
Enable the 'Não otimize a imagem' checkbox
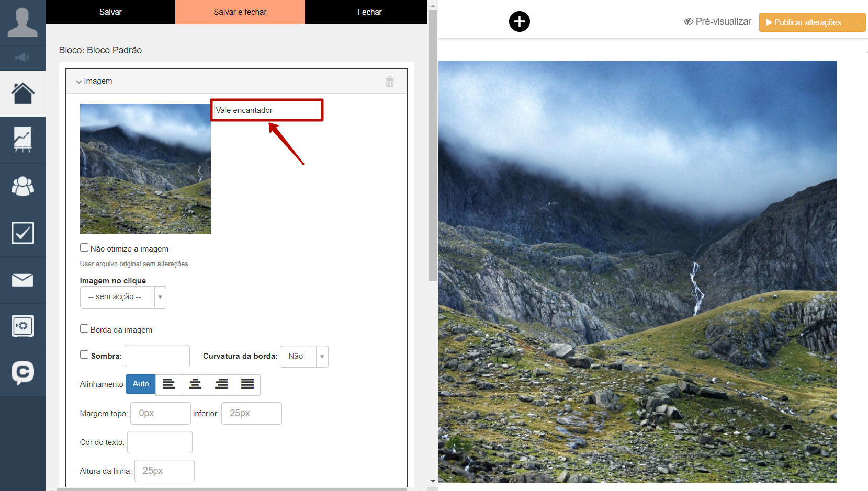84,248
